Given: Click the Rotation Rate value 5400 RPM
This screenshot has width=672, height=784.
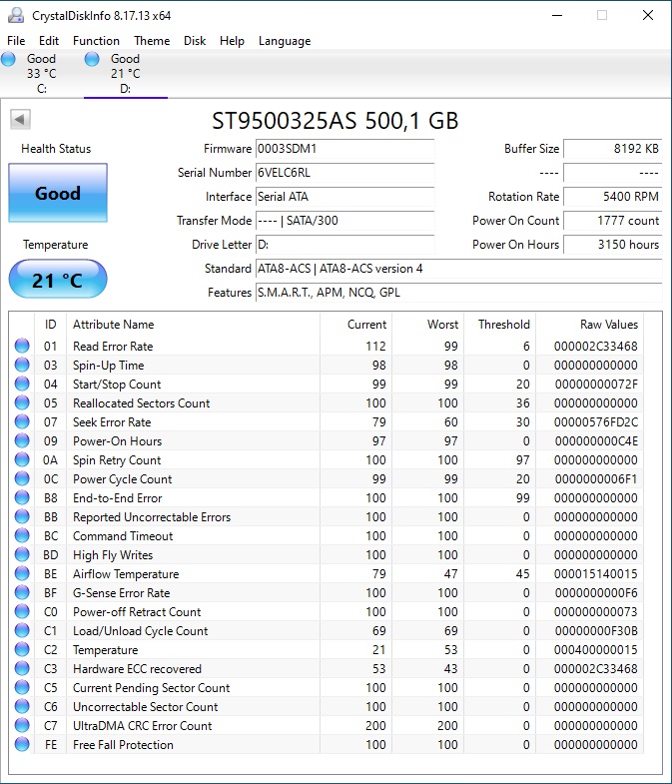Looking at the screenshot, I should [x=612, y=197].
